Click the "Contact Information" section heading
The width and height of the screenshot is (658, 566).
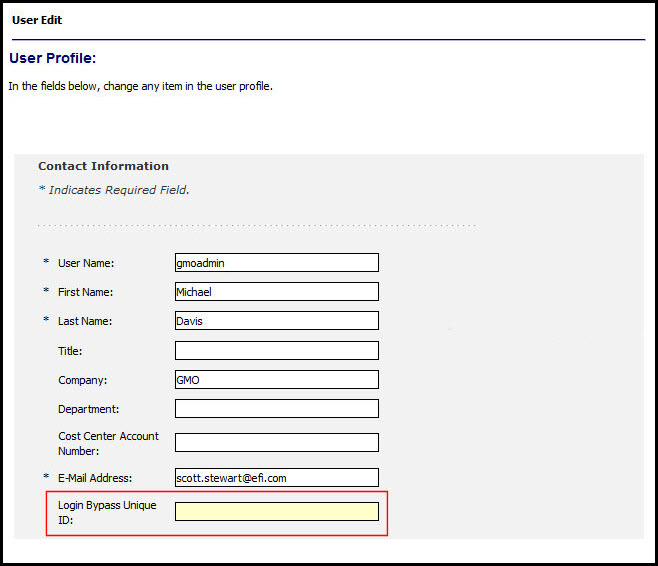103,166
